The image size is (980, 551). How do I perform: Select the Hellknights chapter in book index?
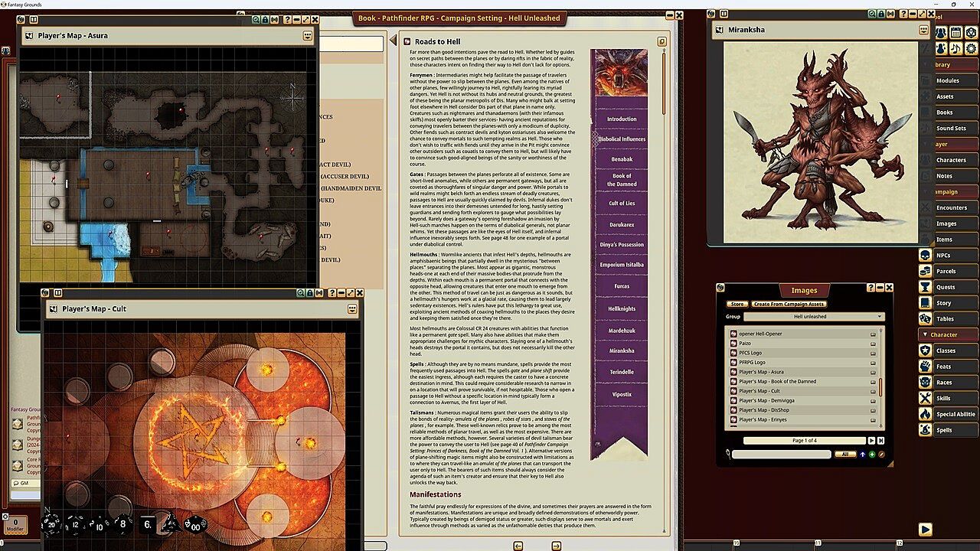[x=622, y=308]
